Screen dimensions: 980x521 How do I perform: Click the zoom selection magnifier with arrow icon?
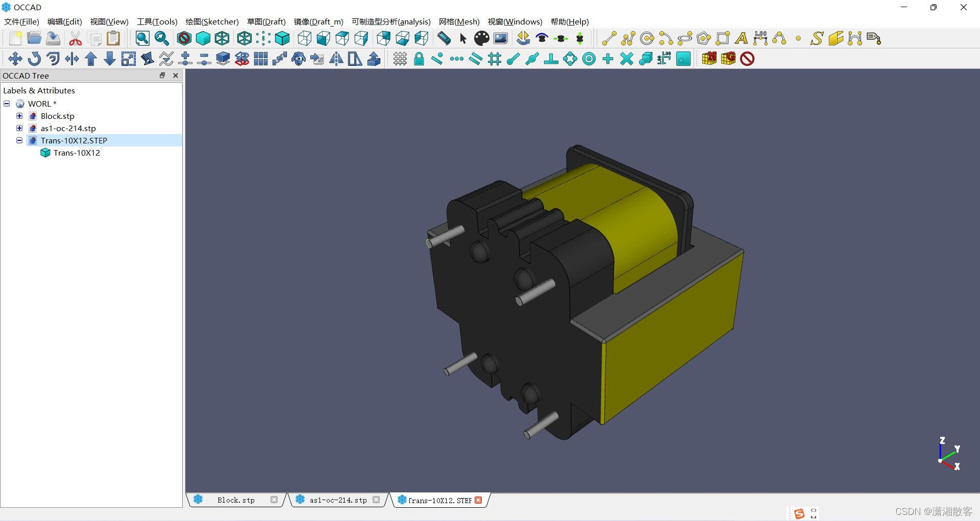tap(162, 38)
